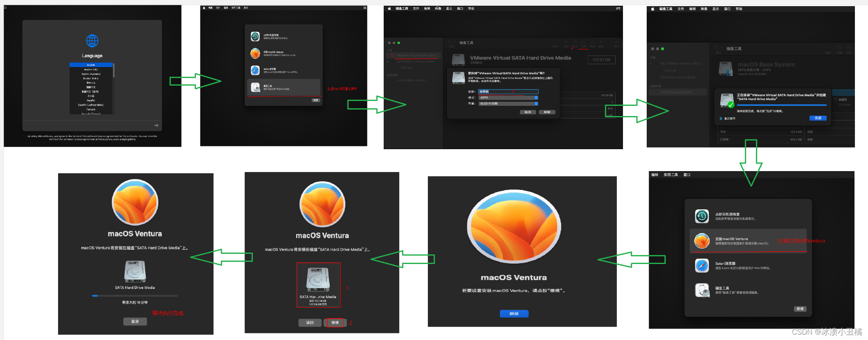Open 映像 menu in the erase-confirmation screenshot

pos(438,9)
